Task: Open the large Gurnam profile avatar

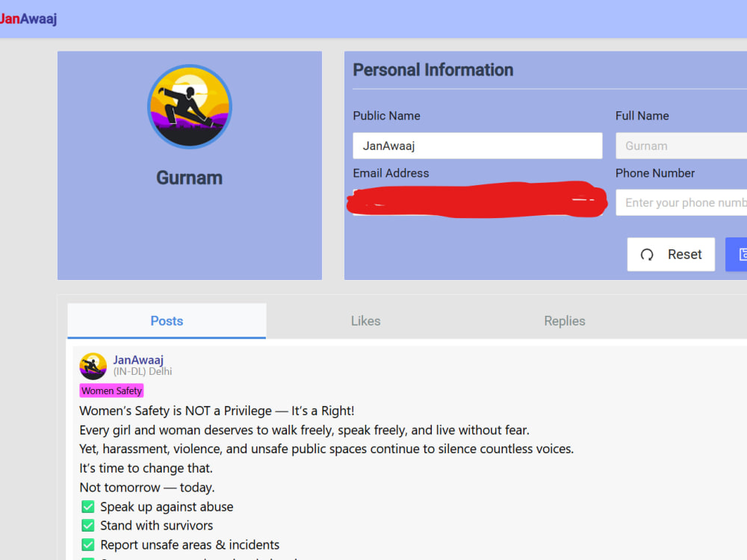Action: [x=190, y=107]
